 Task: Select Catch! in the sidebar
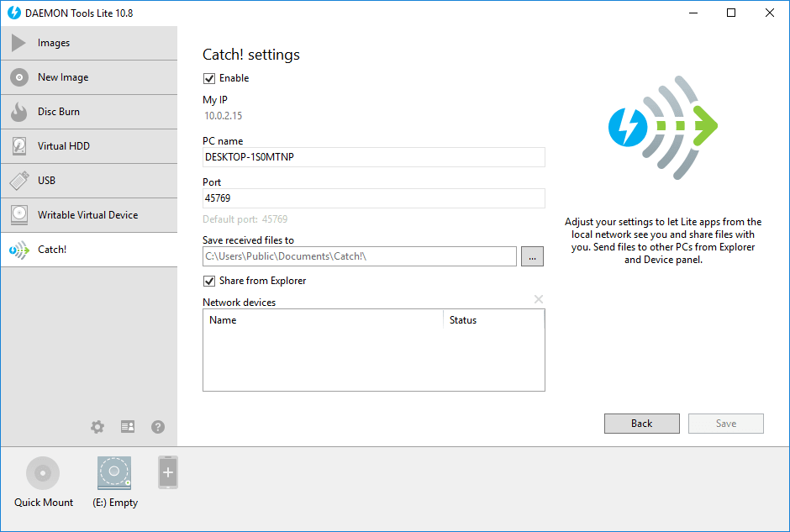(x=89, y=250)
